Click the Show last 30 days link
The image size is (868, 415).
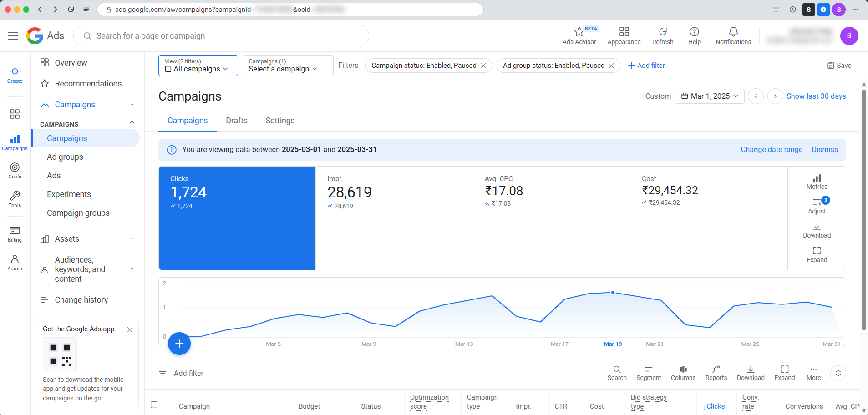(x=816, y=96)
